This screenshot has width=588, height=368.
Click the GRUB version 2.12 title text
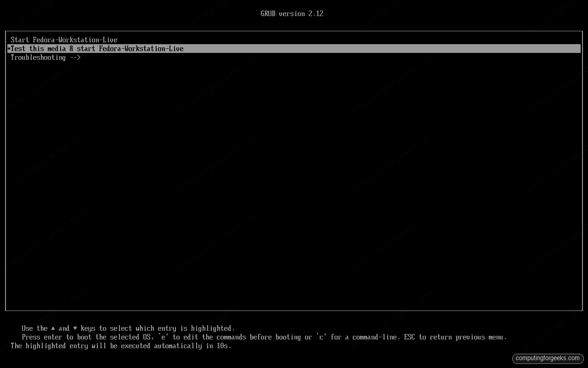click(x=292, y=14)
